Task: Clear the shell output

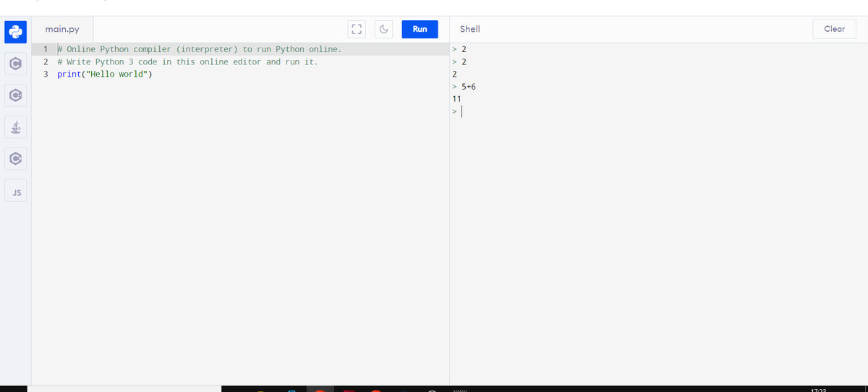Action: coord(834,29)
